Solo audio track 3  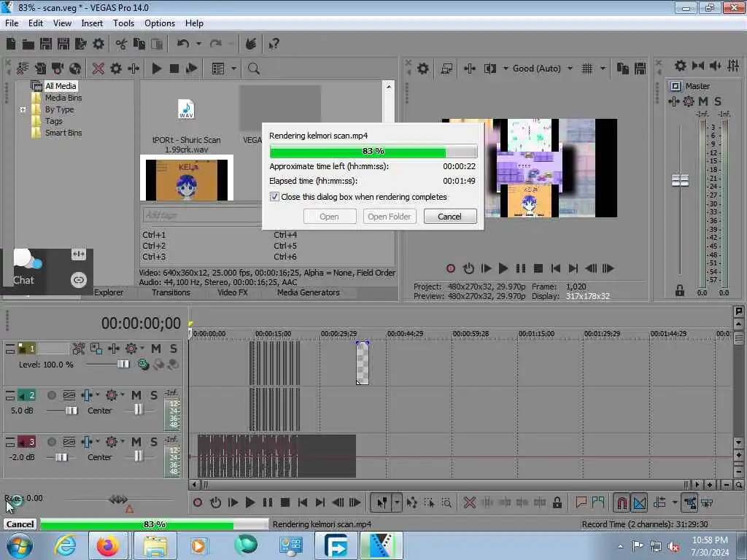click(x=154, y=442)
